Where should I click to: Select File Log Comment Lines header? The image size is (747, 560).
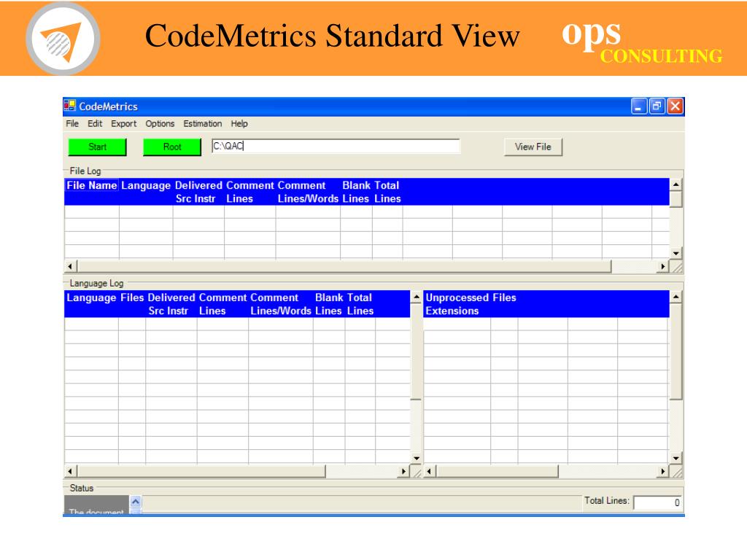point(249,192)
